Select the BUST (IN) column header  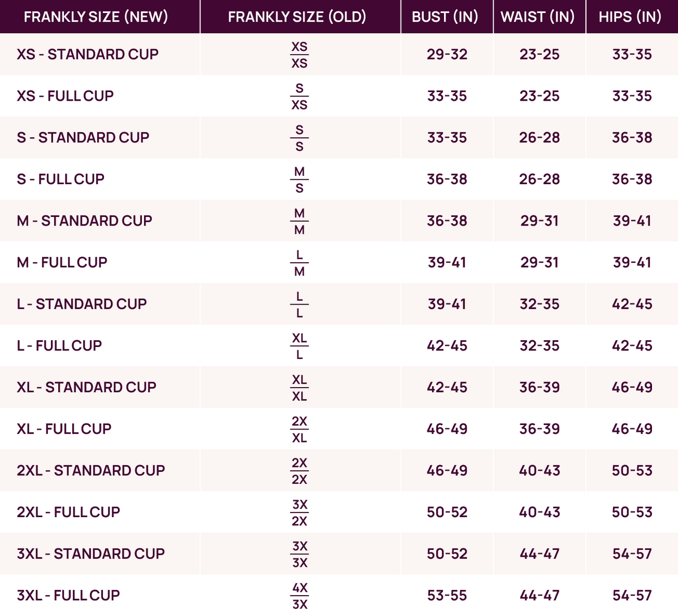click(x=445, y=17)
